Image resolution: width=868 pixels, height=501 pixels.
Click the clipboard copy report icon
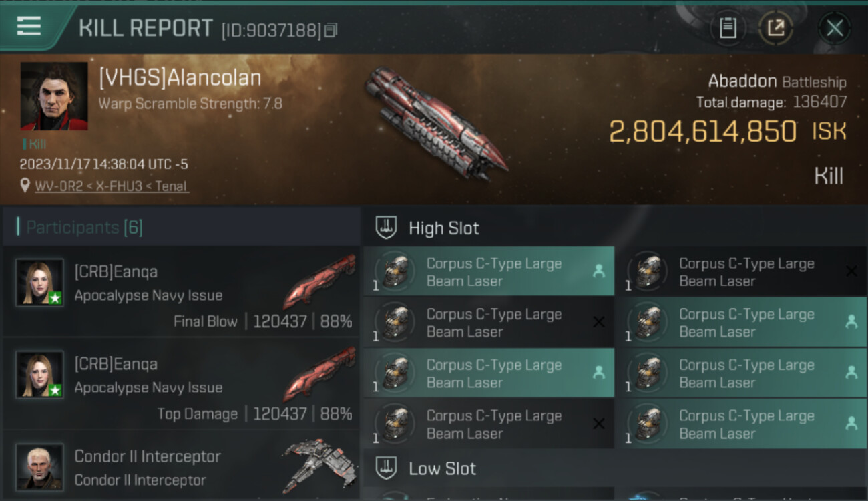(728, 28)
